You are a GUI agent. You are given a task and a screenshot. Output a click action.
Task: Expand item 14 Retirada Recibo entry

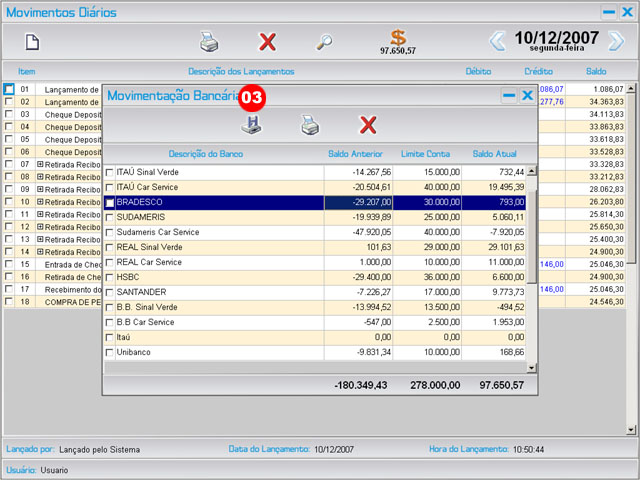(40, 252)
